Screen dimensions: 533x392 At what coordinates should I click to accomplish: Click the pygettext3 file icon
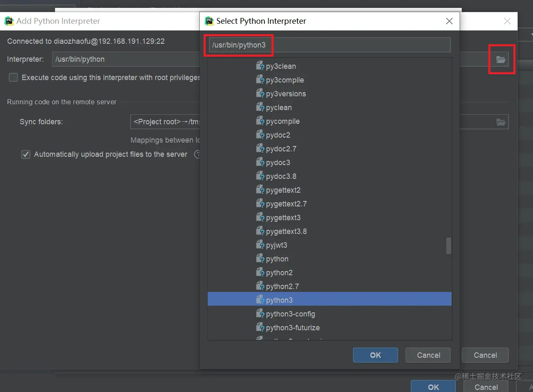[260, 217]
